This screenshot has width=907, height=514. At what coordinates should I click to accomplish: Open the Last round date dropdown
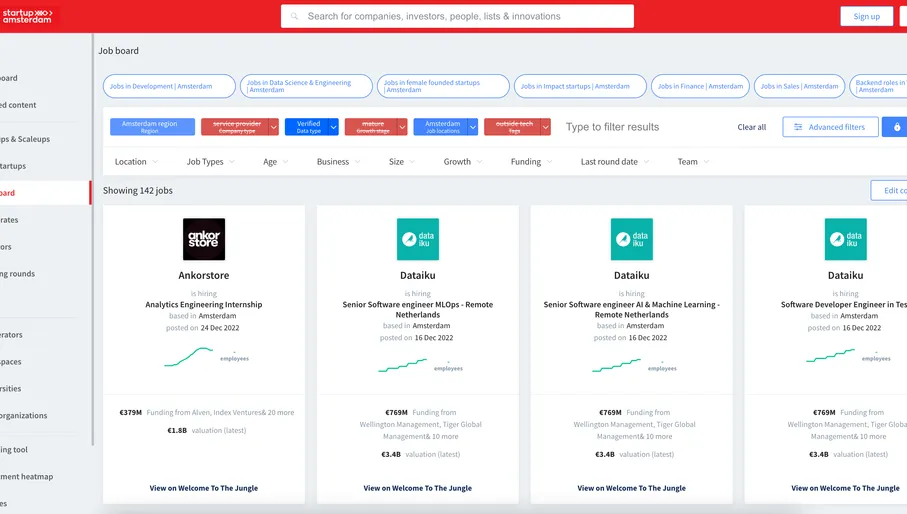[x=615, y=162]
